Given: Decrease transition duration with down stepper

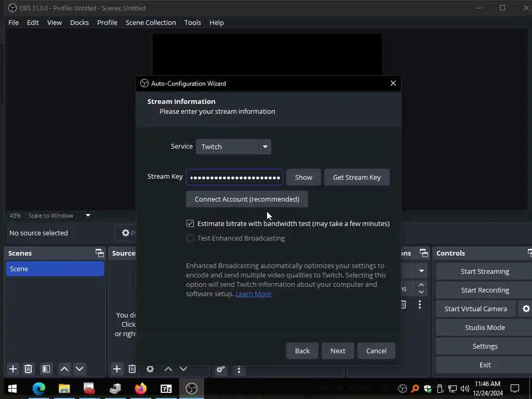Looking at the screenshot, I should point(421,292).
